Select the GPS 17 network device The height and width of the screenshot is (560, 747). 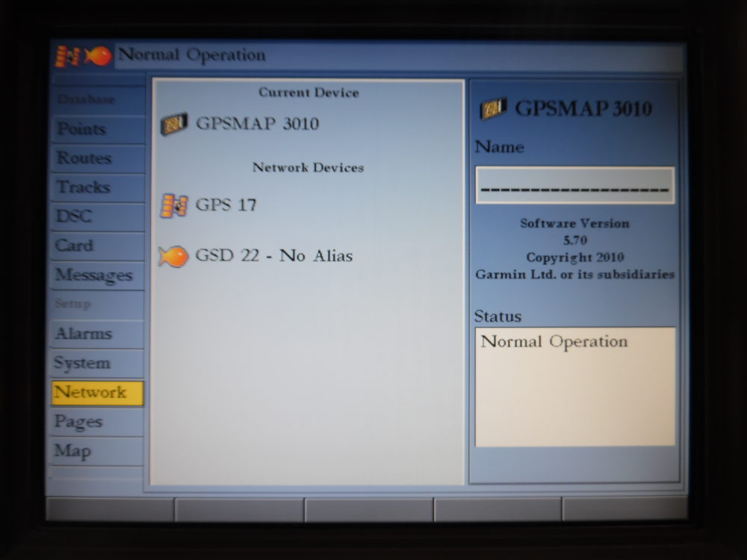click(208, 206)
